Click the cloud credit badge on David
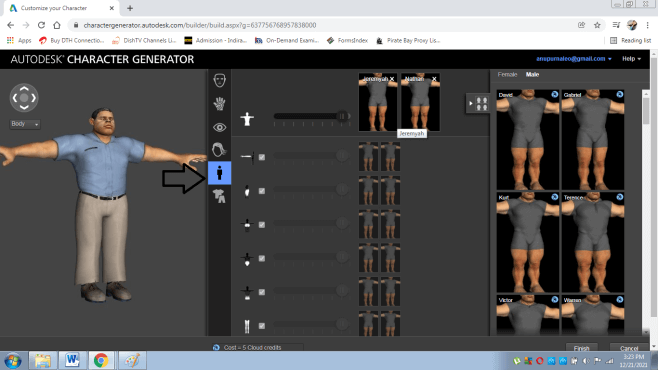The height and width of the screenshot is (370, 658). click(554, 94)
